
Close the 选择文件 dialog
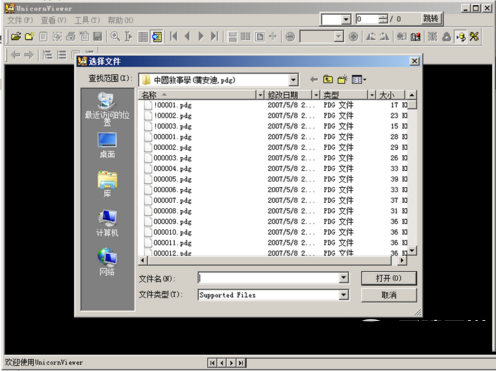(414, 61)
